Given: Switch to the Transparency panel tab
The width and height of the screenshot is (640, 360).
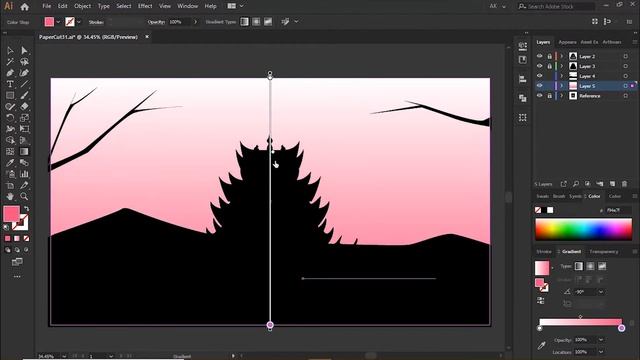Looking at the screenshot, I should pos(604,252).
